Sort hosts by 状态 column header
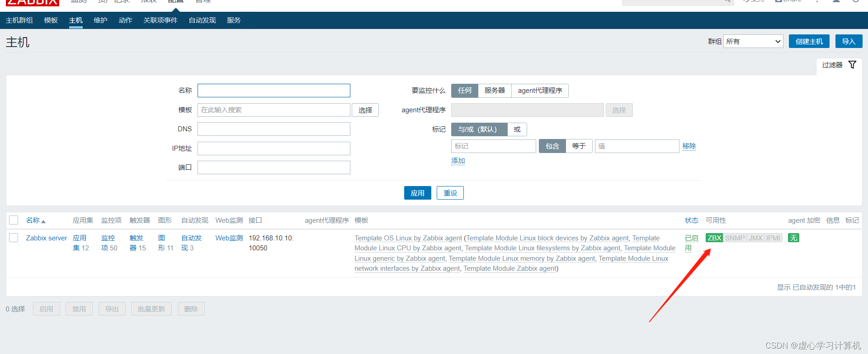Viewport: 868px width, 354px height. pos(692,220)
